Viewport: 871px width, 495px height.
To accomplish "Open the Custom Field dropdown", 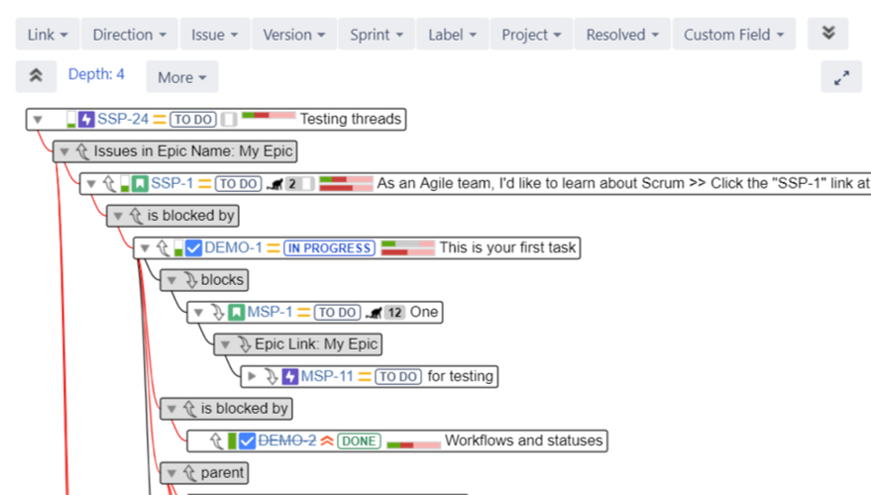I will [734, 34].
